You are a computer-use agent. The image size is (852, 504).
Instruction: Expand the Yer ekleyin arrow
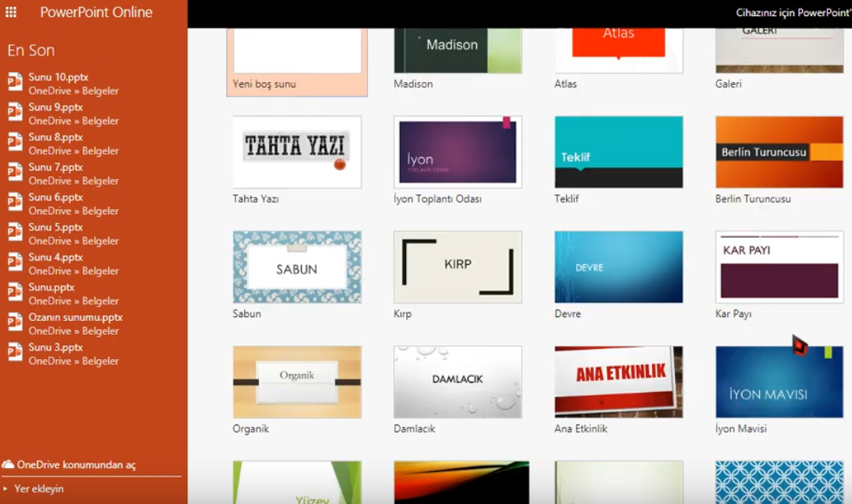tap(5, 489)
